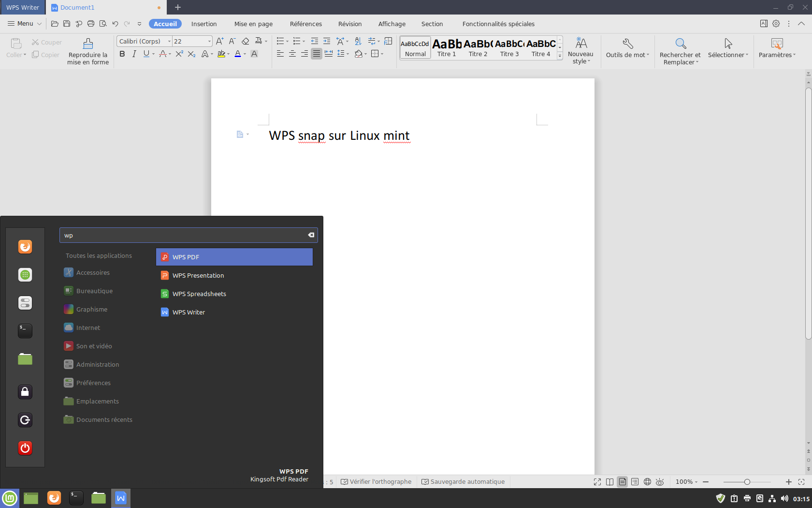The width and height of the screenshot is (812, 508).
Task: Open the Insertion tab
Action: [x=204, y=24]
